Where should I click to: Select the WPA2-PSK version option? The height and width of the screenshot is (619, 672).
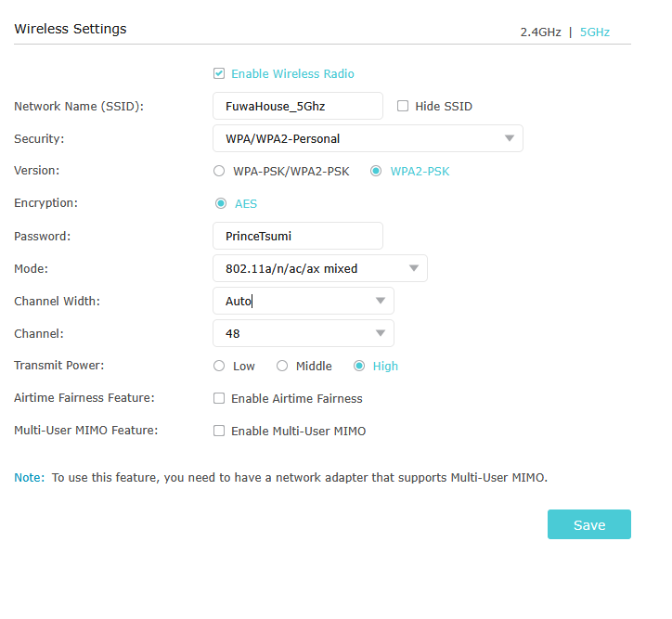point(376,171)
